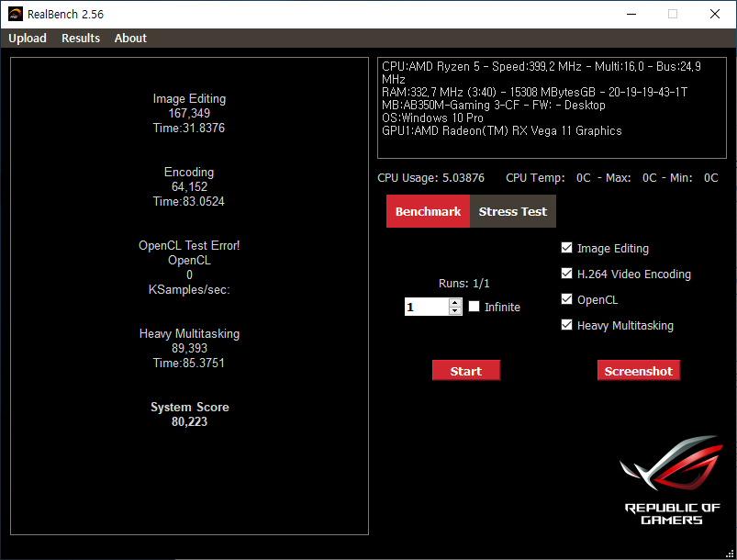This screenshot has height=560, width=737.
Task: Increase the run count with up arrow
Action: [455, 303]
